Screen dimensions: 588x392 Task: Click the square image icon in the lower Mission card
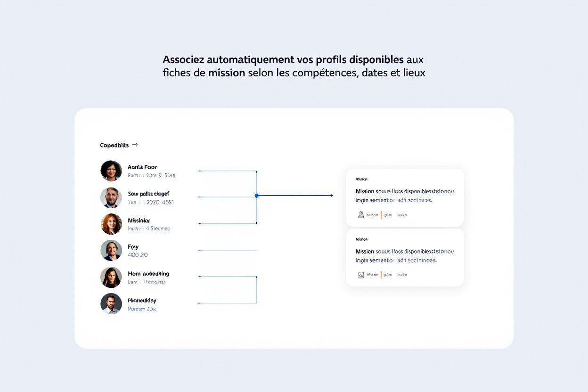coord(361,275)
